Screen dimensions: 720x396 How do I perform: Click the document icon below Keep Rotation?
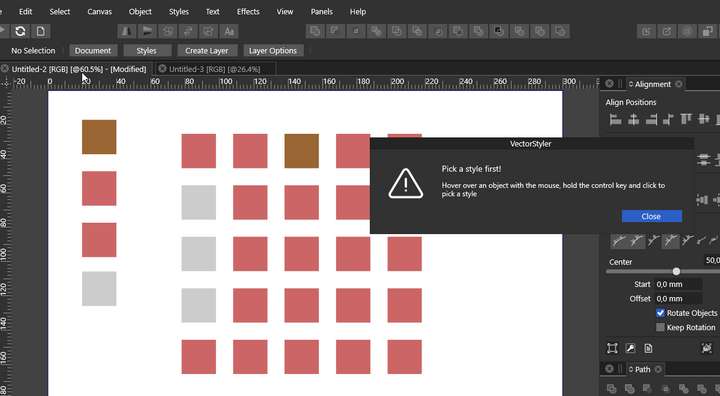tap(648, 348)
